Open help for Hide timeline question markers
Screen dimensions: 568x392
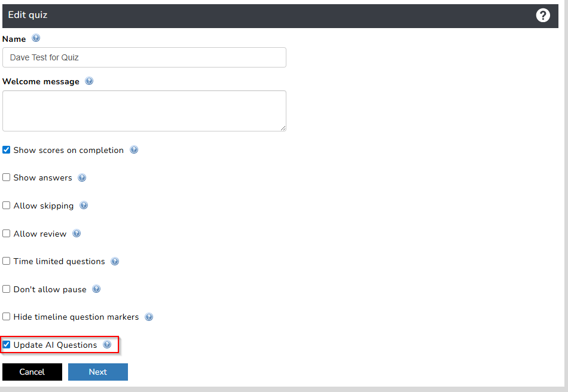click(x=149, y=317)
